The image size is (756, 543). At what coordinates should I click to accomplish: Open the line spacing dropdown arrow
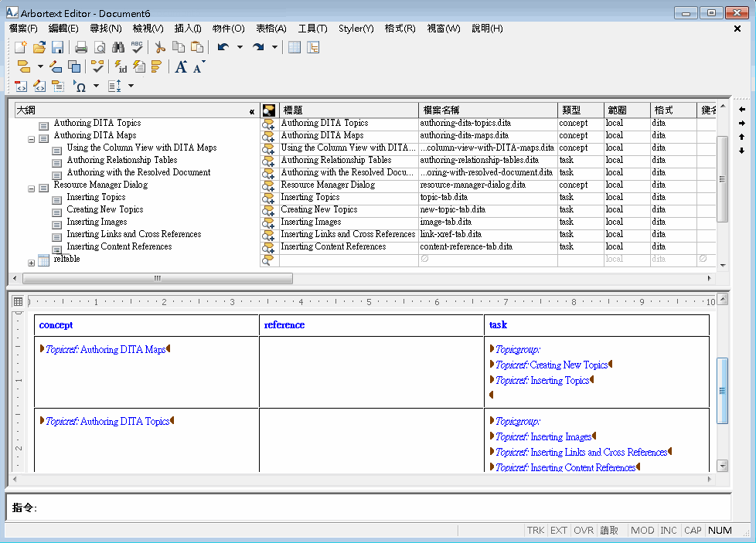[131, 87]
